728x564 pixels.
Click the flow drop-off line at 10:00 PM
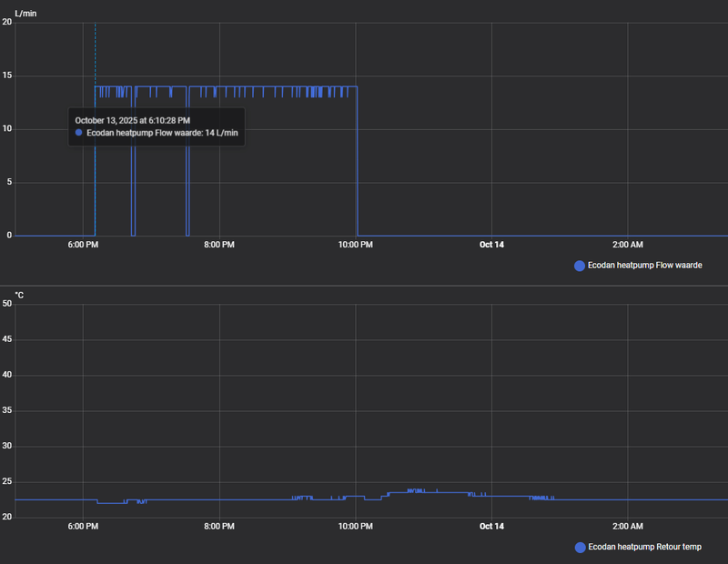[x=358, y=161]
